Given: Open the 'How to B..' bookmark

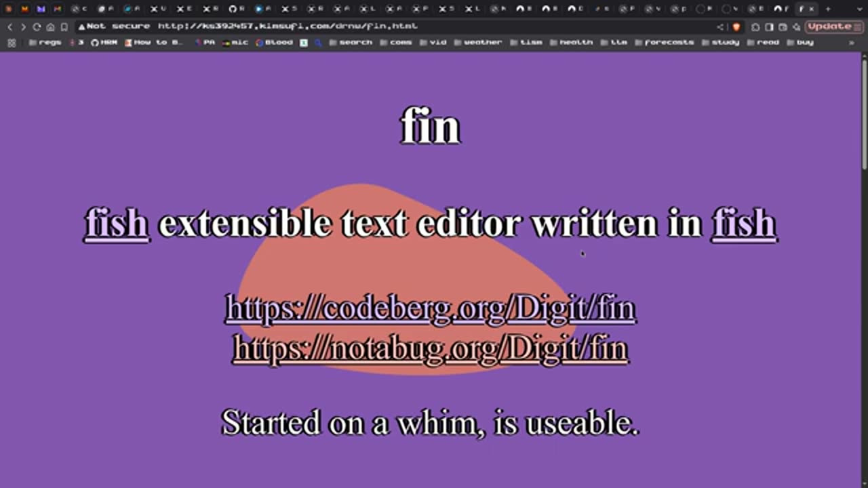Looking at the screenshot, I should (154, 42).
